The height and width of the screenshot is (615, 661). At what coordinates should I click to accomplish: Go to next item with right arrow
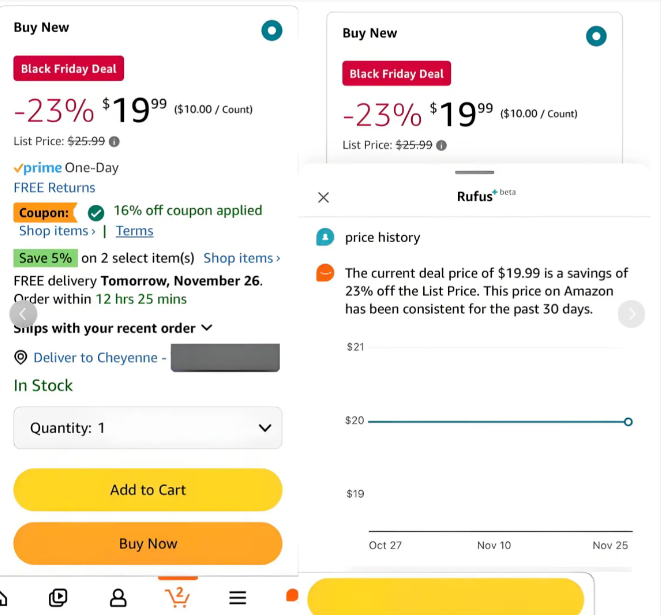(x=631, y=314)
